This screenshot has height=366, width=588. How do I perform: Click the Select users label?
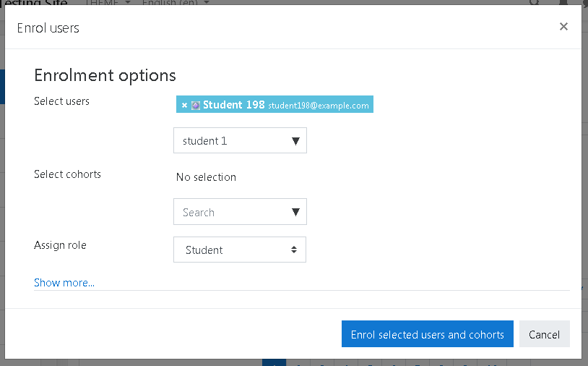(x=61, y=101)
